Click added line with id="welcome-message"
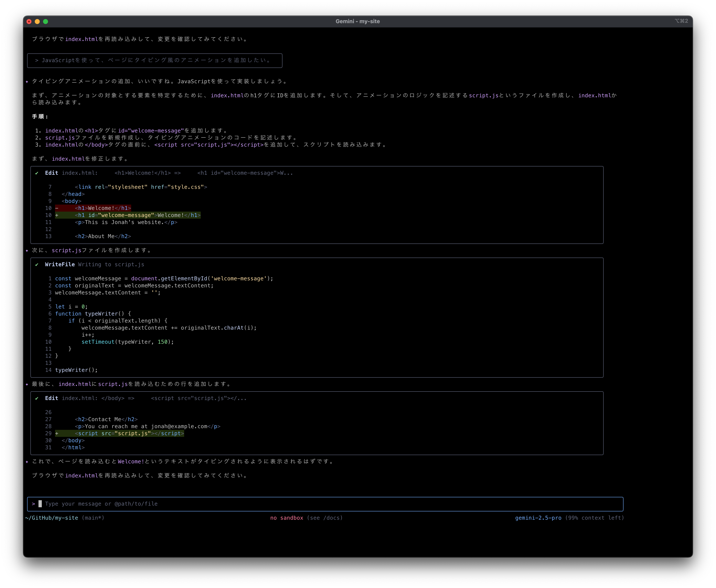Screen dimensions: 716x588 tap(128, 215)
